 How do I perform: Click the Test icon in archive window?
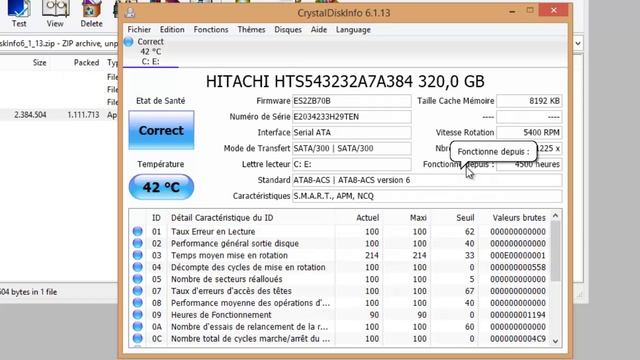(19, 13)
